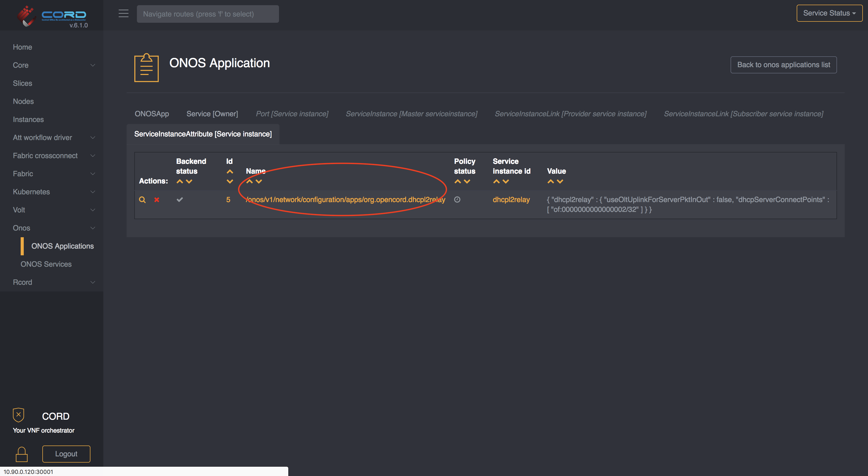
Task: Open ServiceInstanceLink [Subscriber service instance] tab
Action: coord(743,114)
